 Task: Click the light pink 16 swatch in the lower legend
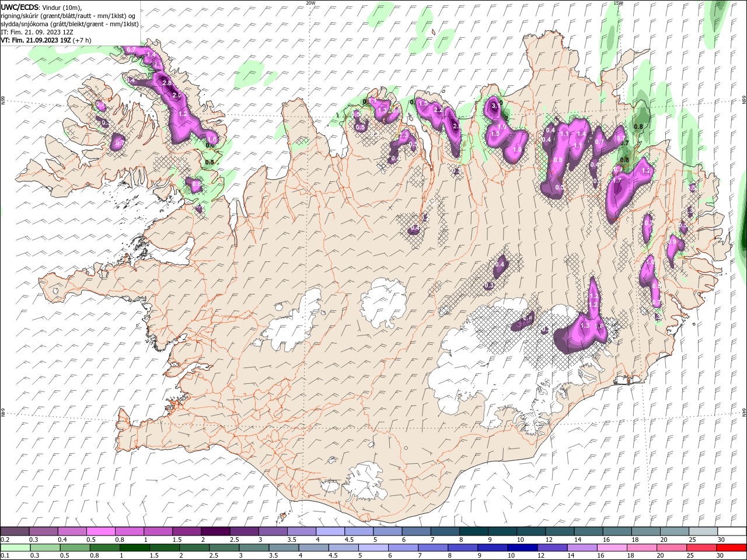point(612,548)
